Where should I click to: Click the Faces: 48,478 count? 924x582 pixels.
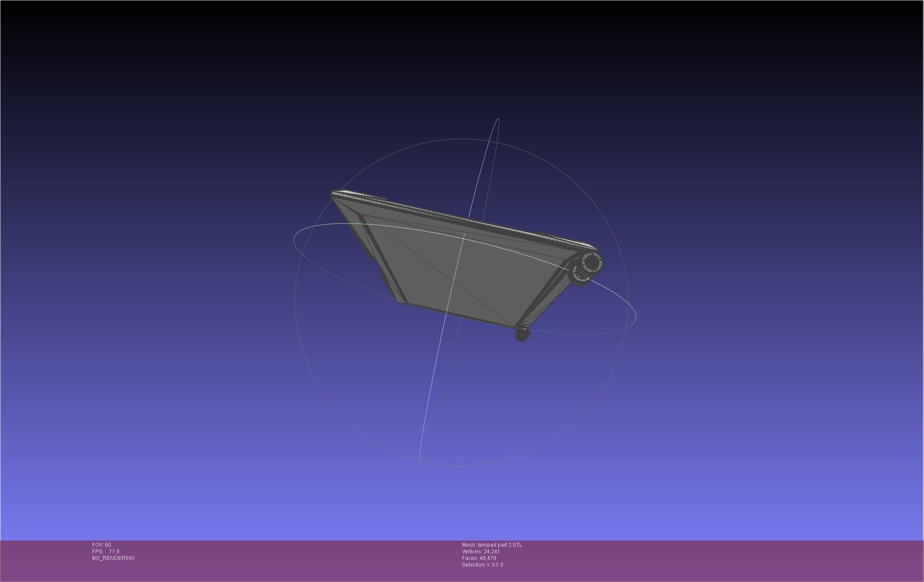coord(479,558)
